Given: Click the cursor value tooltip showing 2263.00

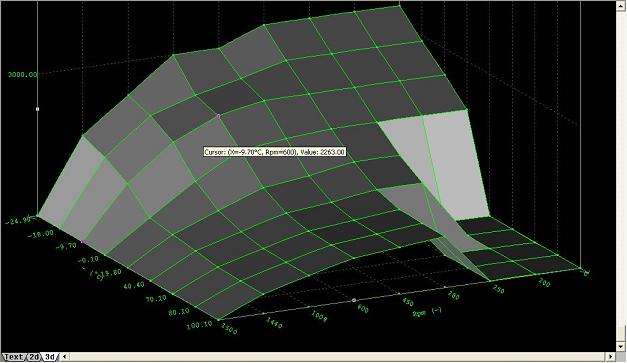Looking at the screenshot, I should (x=274, y=152).
